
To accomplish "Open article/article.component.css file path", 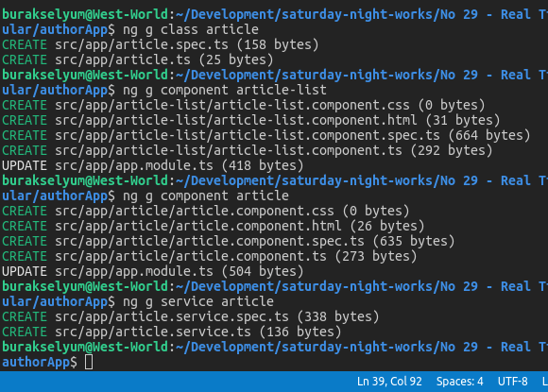I will [195, 211].
